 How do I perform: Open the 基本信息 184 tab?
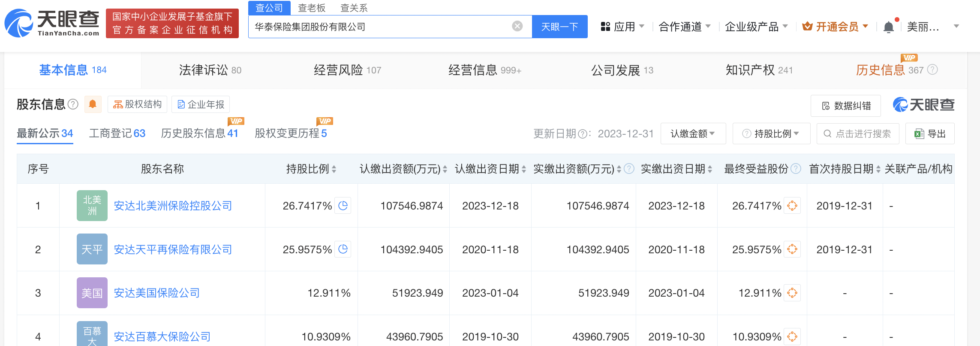(x=73, y=70)
